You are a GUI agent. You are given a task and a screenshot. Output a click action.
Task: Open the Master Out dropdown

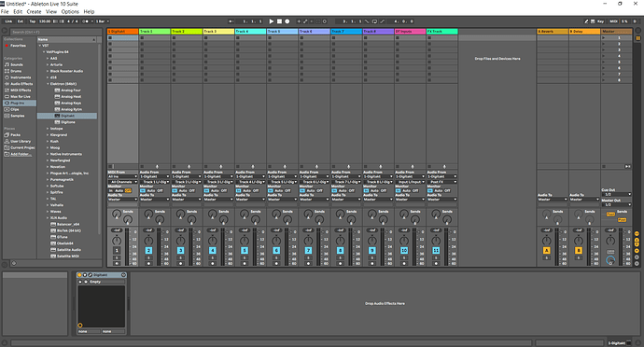click(616, 204)
